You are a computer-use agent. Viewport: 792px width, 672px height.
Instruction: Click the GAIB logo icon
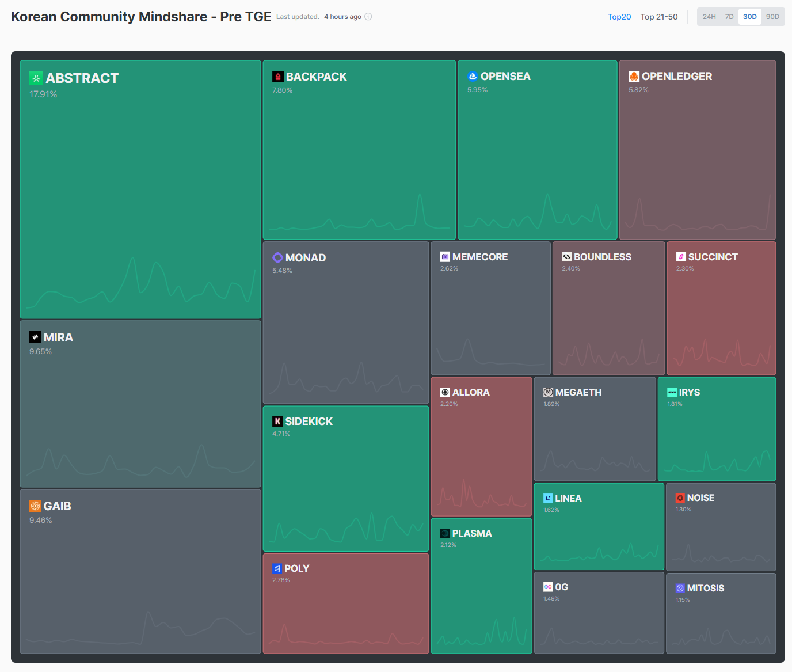click(35, 506)
